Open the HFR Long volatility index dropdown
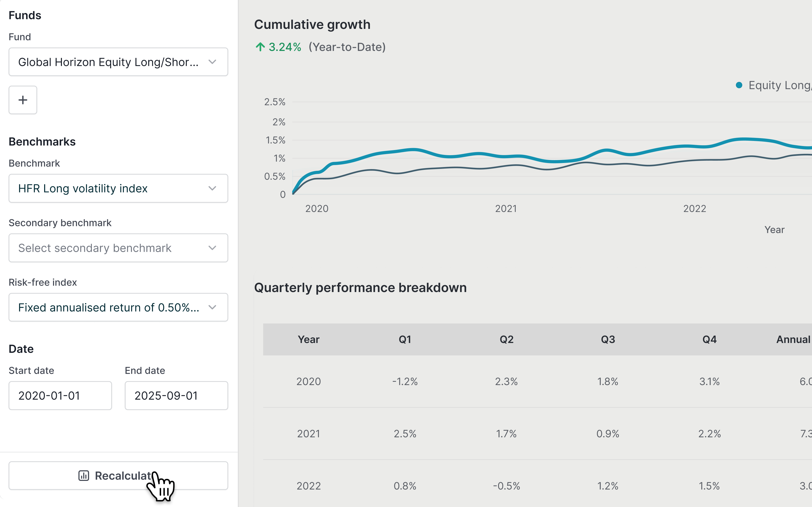 point(118,188)
